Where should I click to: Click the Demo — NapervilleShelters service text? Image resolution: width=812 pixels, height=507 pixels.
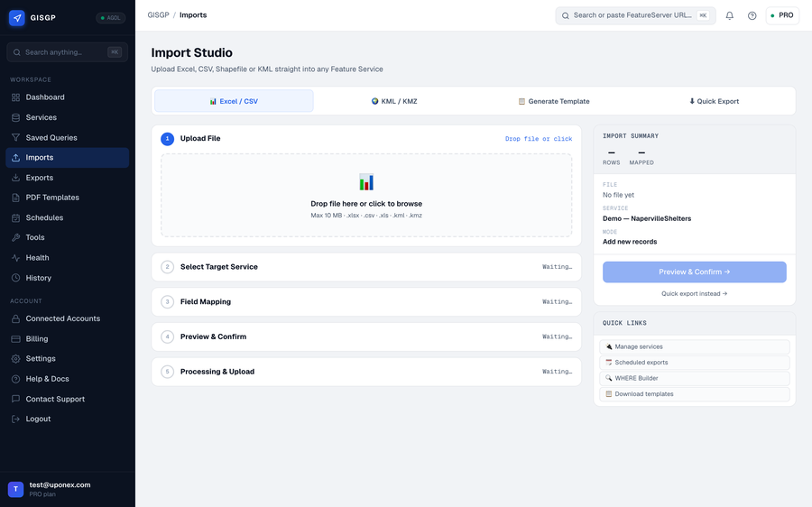pos(647,218)
